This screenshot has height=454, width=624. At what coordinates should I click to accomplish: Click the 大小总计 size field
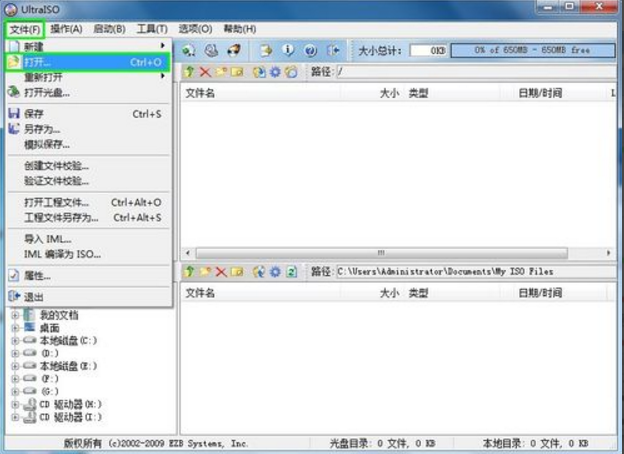(428, 51)
